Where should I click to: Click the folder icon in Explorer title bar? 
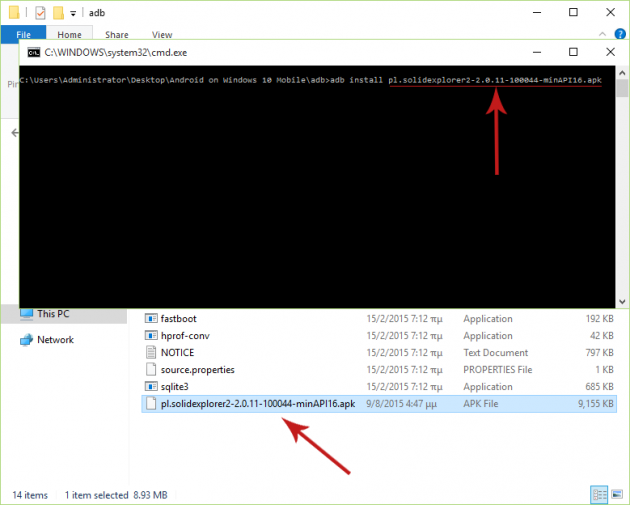[x=14, y=13]
